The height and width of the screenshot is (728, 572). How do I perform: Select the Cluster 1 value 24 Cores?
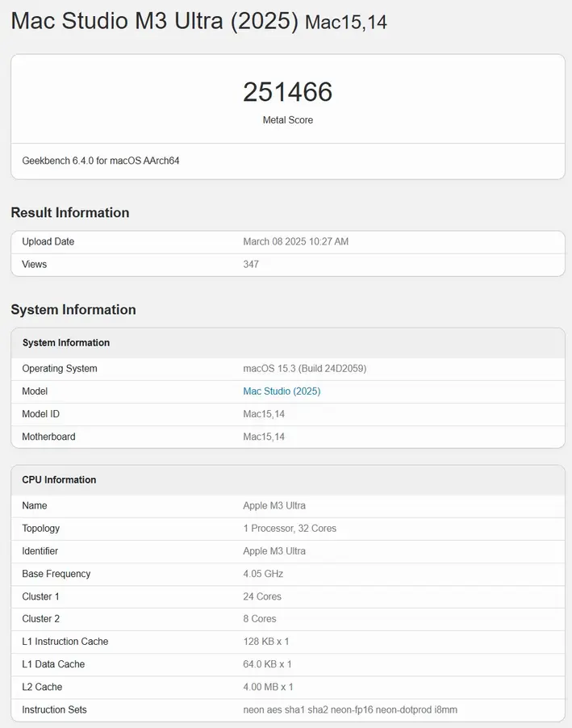(262, 596)
